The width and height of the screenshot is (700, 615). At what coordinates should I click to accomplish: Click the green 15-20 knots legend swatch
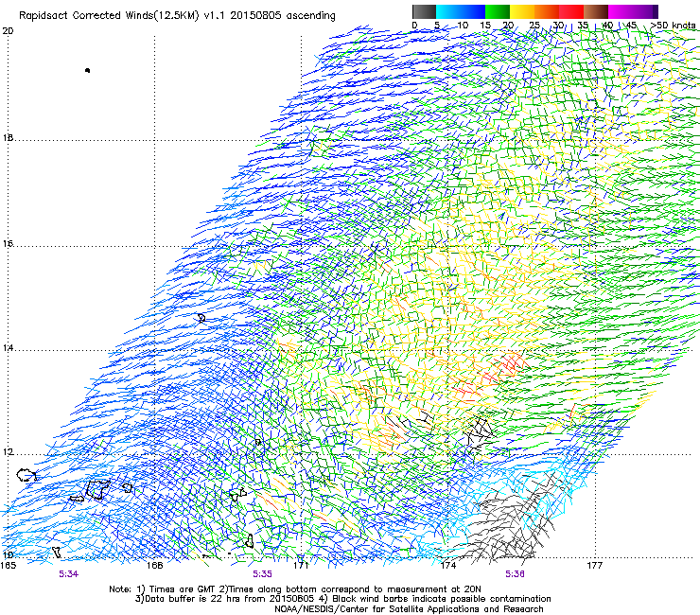click(498, 11)
